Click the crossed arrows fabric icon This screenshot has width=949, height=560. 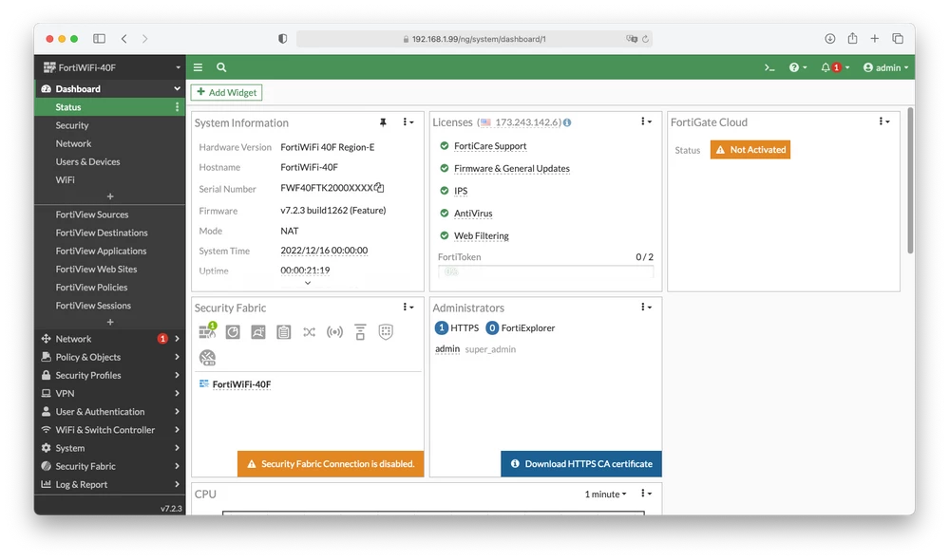click(x=310, y=331)
